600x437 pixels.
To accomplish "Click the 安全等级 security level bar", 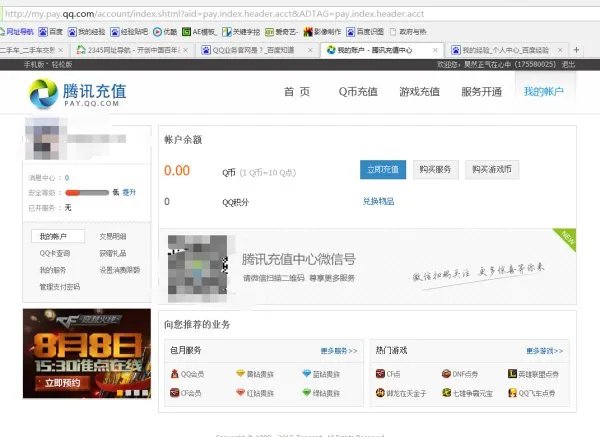I will (x=87, y=192).
